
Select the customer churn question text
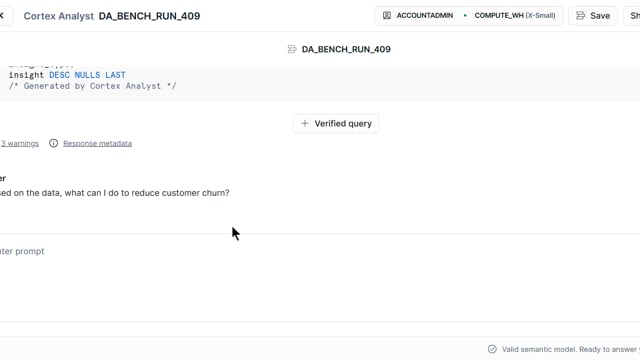point(115,193)
